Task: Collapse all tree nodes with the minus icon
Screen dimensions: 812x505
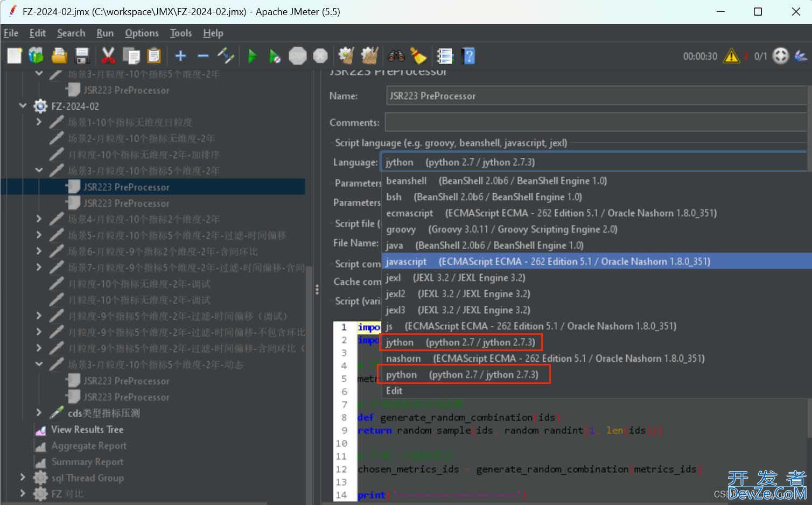Action: (x=203, y=55)
